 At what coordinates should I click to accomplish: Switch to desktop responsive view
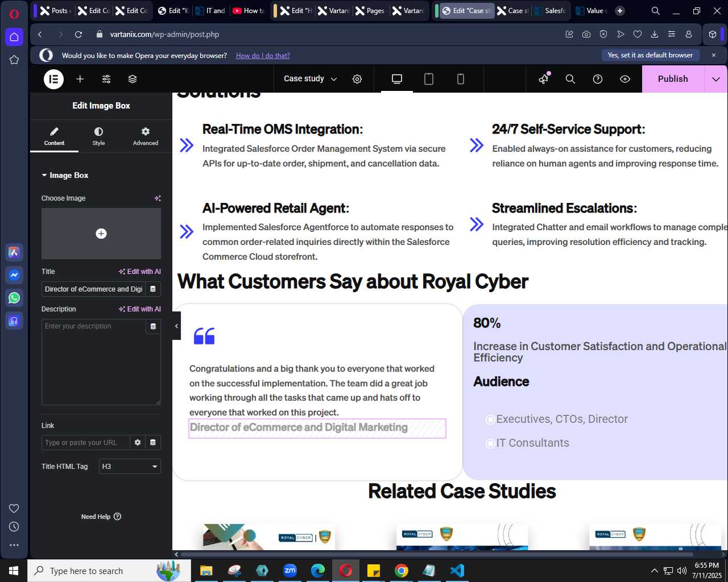(397, 79)
